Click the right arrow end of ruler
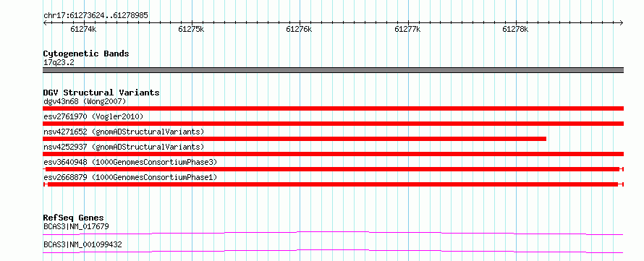 pyautogui.click(x=622, y=23)
